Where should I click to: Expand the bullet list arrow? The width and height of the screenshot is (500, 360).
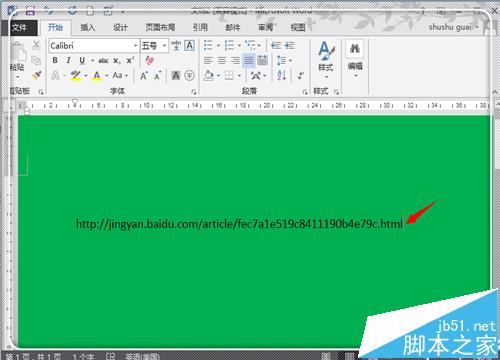pyautogui.click(x=218, y=46)
